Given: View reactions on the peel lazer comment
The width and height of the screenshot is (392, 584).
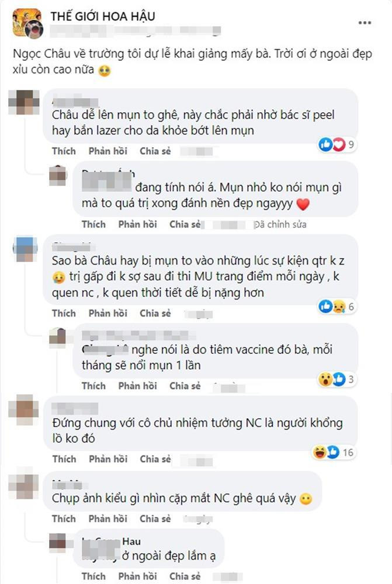Looking at the screenshot, I should coord(337,144).
